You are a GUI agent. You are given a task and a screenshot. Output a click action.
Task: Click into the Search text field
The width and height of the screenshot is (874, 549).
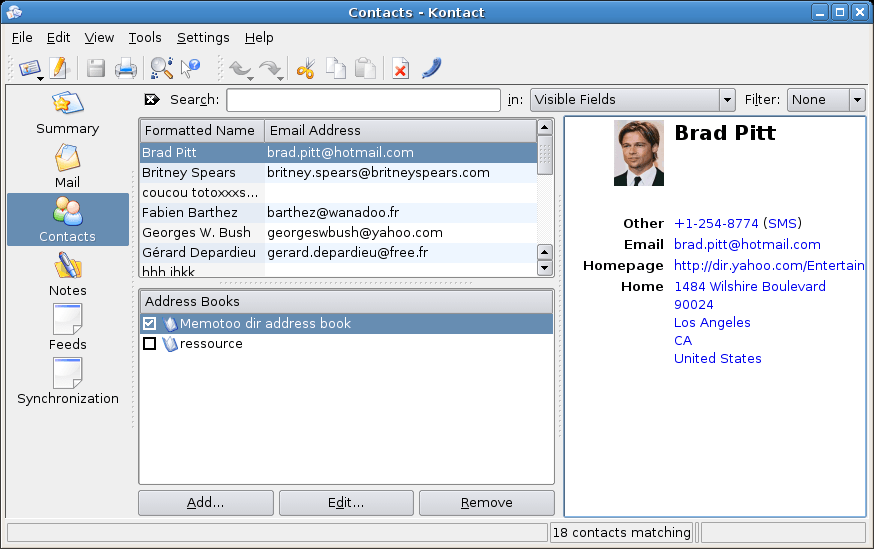[x=363, y=100]
